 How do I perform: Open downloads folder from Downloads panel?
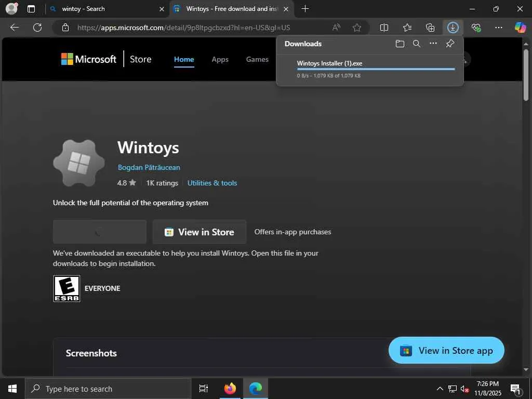pyautogui.click(x=400, y=44)
